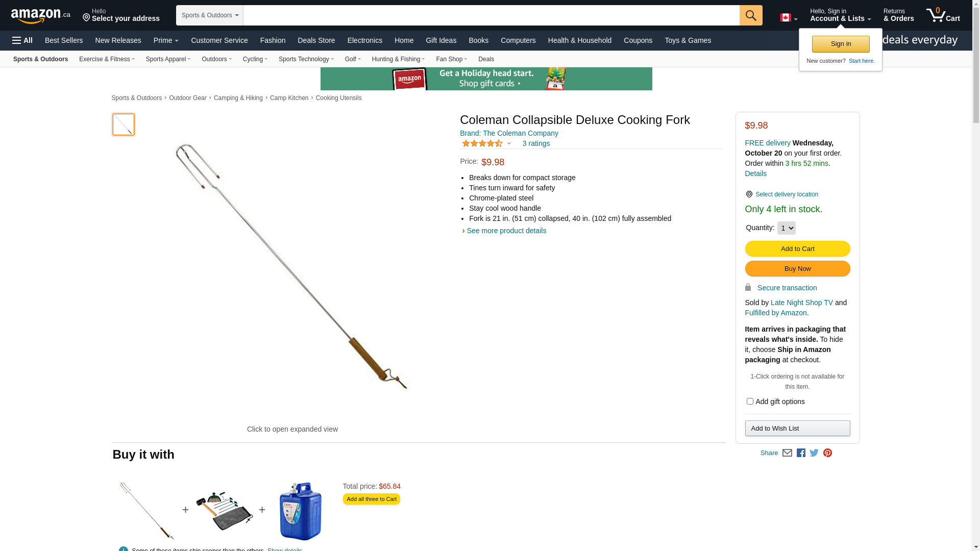Click the Buy Now button

coord(797,269)
